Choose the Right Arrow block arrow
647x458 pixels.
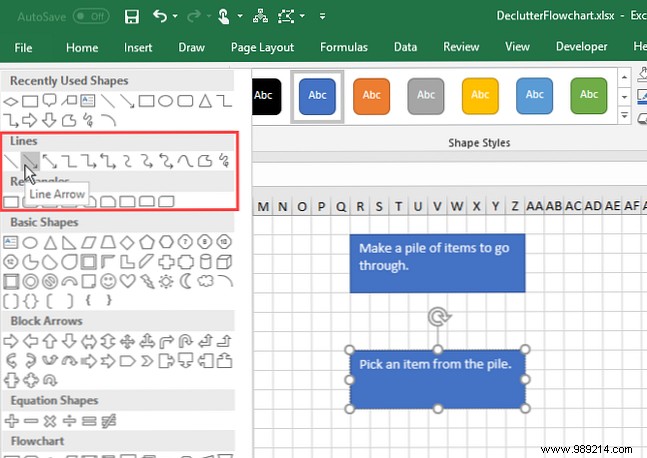pos(11,341)
